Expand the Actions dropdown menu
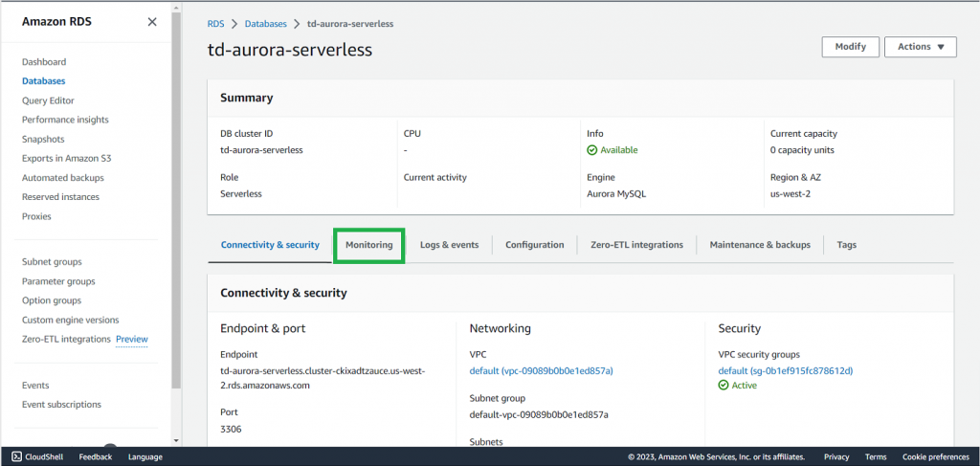This screenshot has width=980, height=466. (x=920, y=47)
